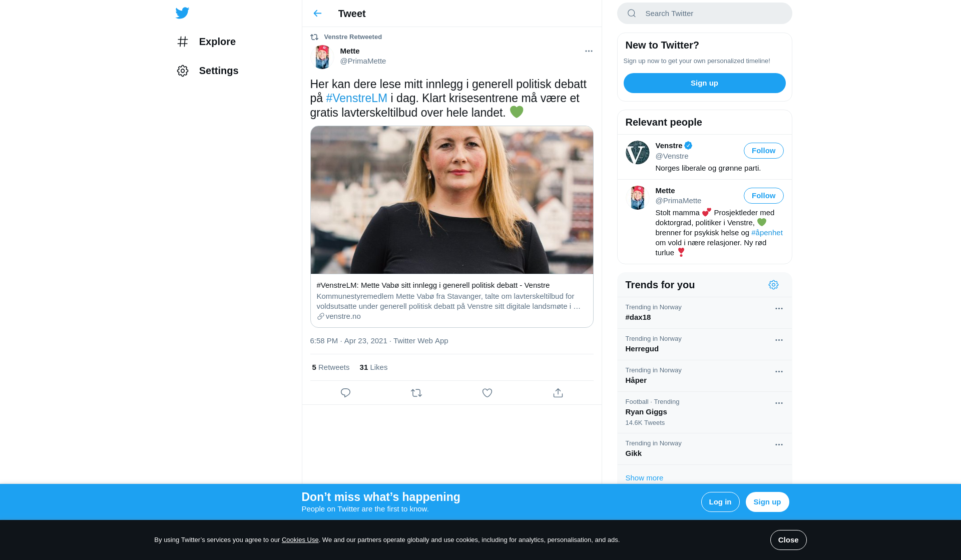961x560 pixels.
Task: Open trends settings gear
Action: pos(773,285)
